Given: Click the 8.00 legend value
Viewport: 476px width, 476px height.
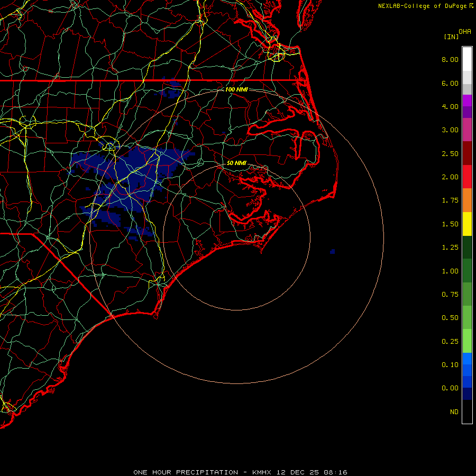Looking at the screenshot, I should tap(450, 59).
